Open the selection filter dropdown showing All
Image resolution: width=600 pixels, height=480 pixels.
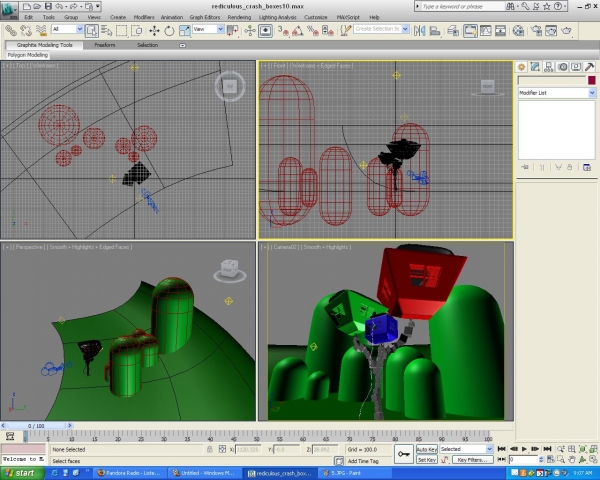click(67, 29)
